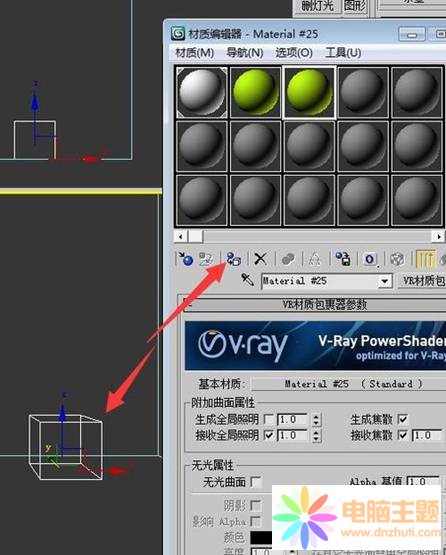The width and height of the screenshot is (446, 555).
Task: Click the sample slots scrollbar thumb
Action: pos(195,236)
